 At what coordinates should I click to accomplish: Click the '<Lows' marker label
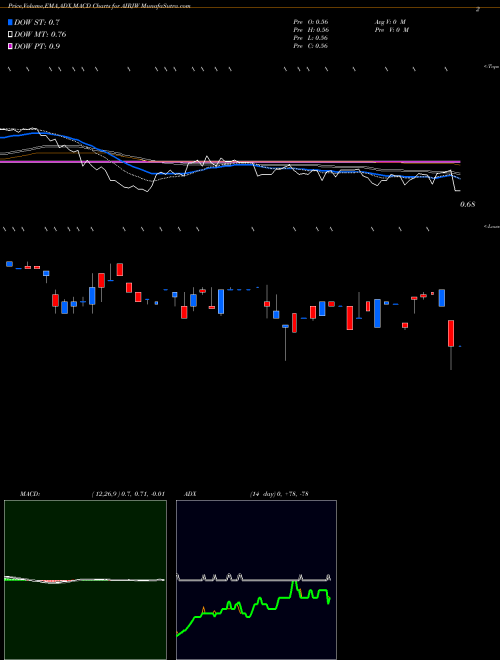click(x=492, y=226)
